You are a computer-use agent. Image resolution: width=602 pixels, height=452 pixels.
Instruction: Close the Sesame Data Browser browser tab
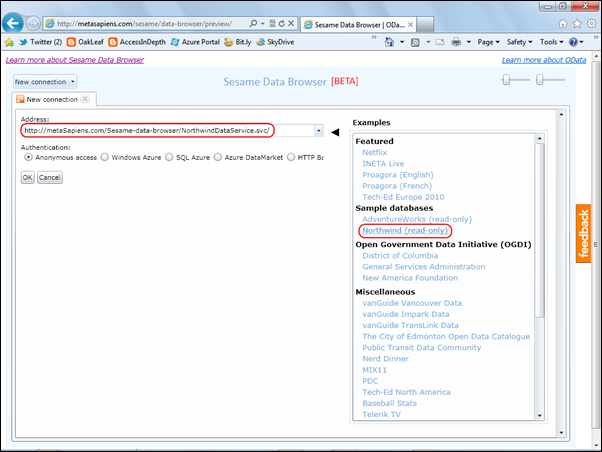coord(410,25)
